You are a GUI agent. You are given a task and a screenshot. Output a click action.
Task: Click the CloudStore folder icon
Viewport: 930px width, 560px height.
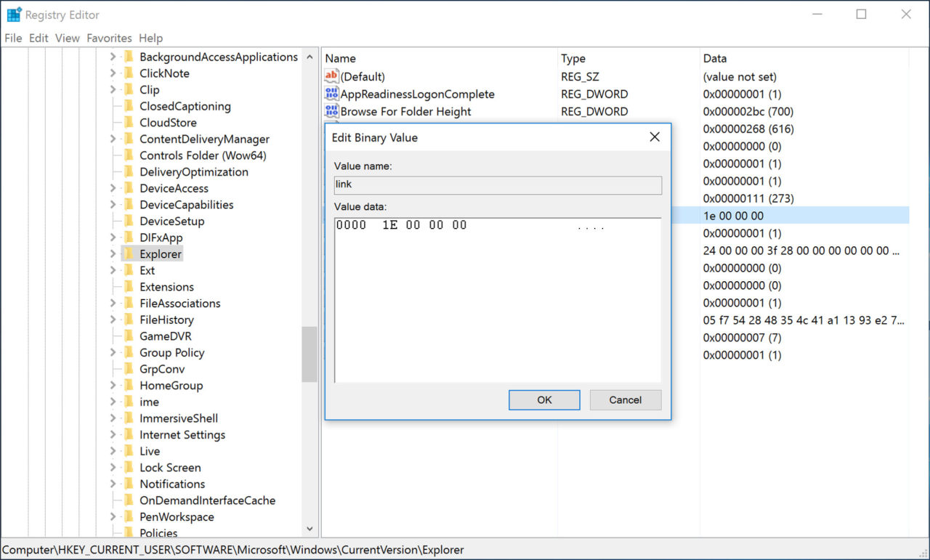point(129,123)
